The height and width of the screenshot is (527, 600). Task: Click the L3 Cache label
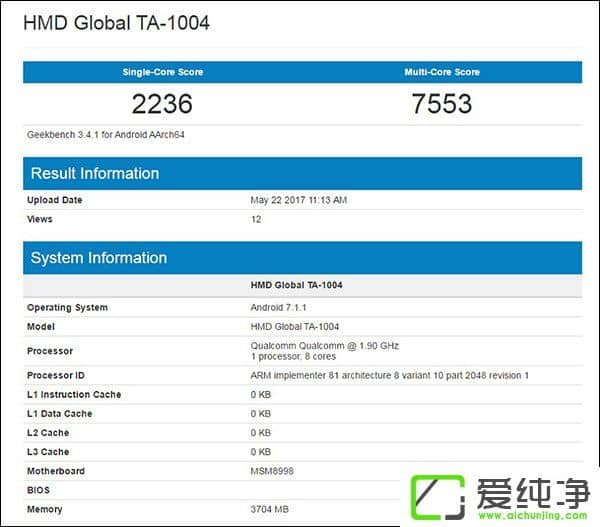48,452
